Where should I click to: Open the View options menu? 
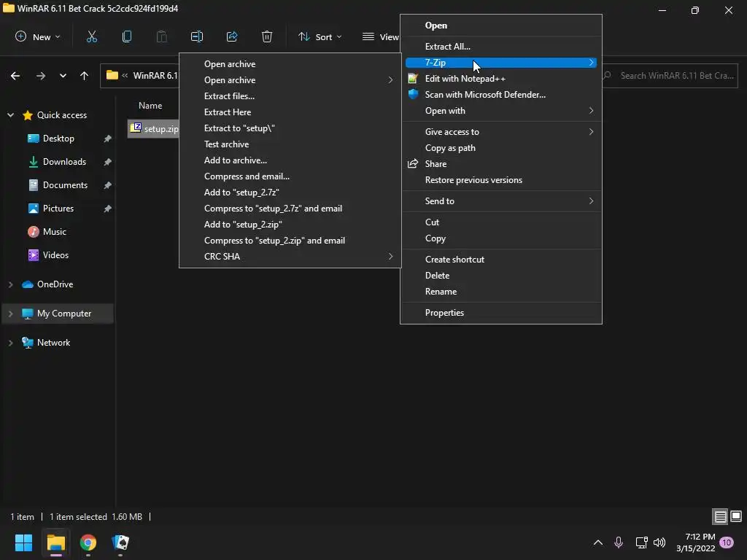click(x=380, y=36)
